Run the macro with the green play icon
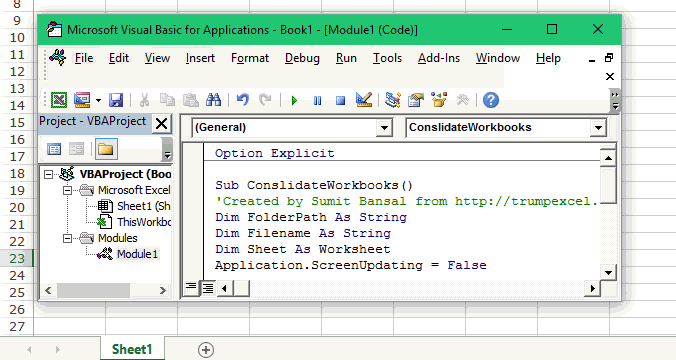The width and height of the screenshot is (676, 360). point(294,101)
